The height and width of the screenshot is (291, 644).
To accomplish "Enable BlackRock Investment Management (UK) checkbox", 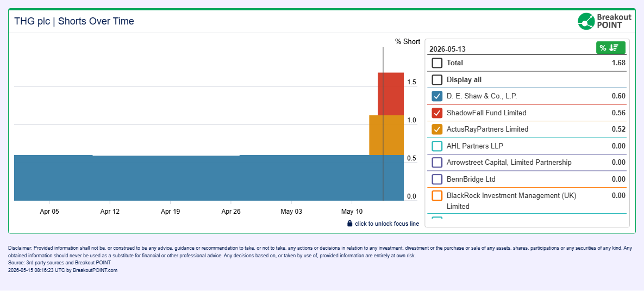I will click(x=437, y=196).
